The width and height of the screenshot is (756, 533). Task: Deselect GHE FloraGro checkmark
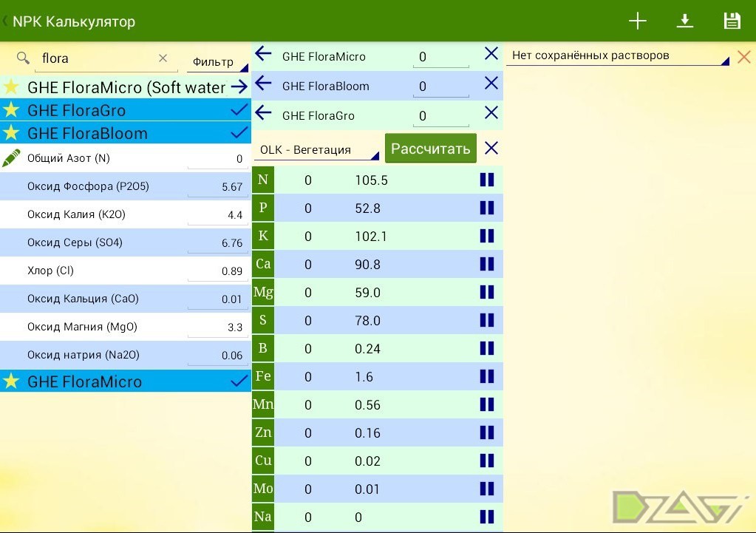coord(239,110)
